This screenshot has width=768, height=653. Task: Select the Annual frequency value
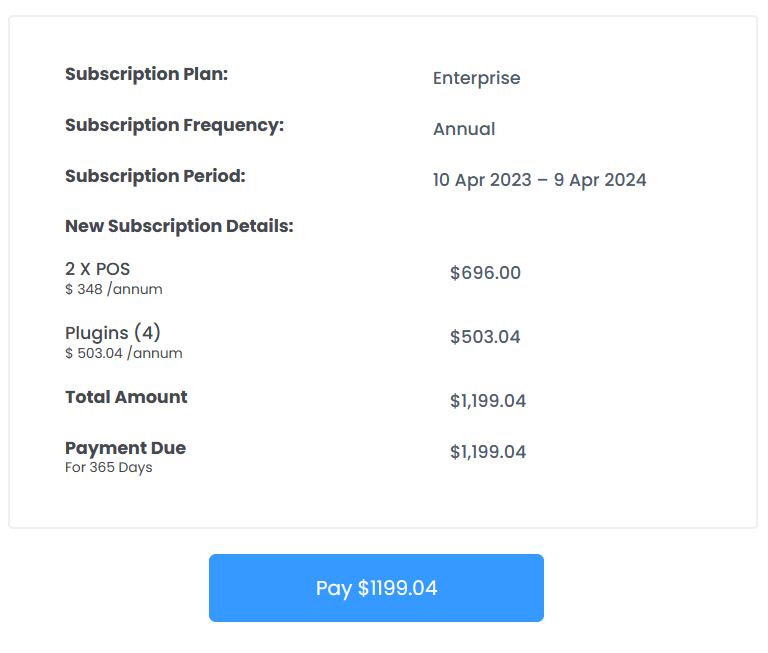[464, 129]
